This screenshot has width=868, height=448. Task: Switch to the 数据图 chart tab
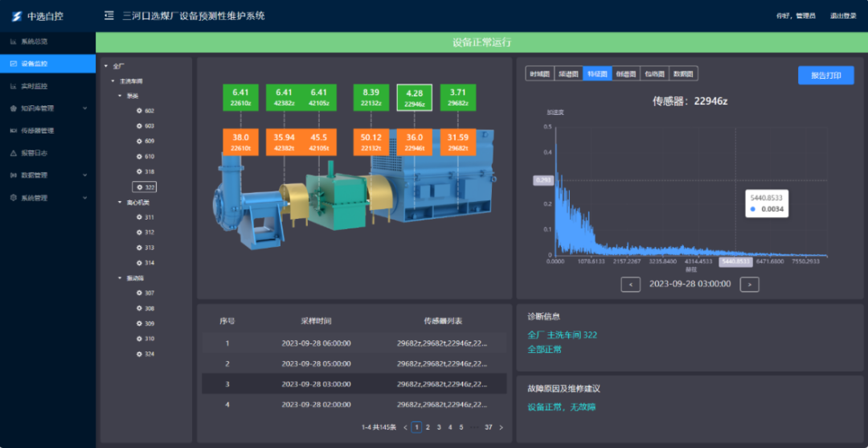tap(684, 74)
